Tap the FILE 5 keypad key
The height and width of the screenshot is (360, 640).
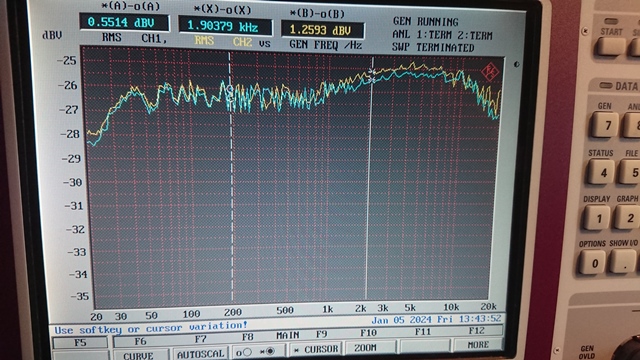click(631, 172)
